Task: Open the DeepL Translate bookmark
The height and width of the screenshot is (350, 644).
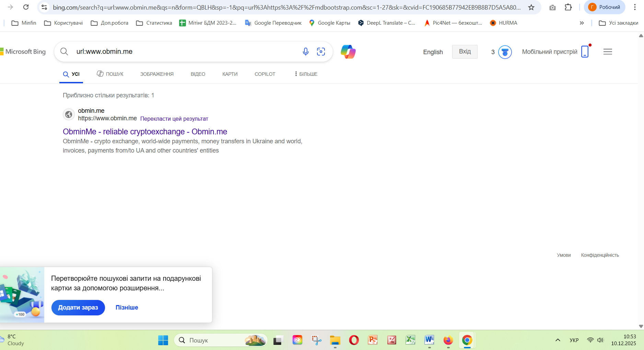Action: [x=387, y=23]
